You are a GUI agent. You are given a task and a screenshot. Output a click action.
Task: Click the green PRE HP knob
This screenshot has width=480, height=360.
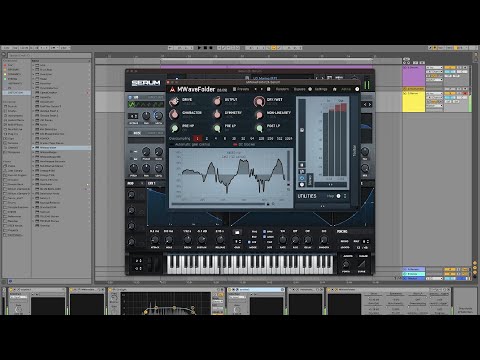tap(174, 128)
